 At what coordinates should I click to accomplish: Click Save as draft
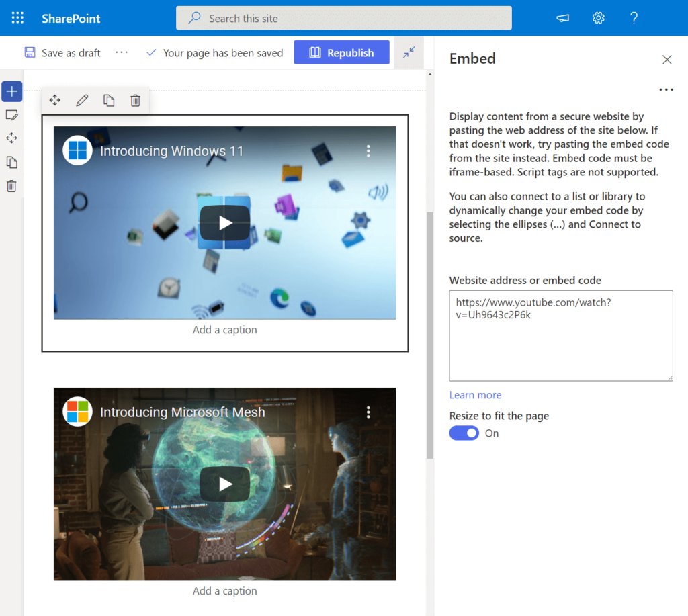(62, 53)
